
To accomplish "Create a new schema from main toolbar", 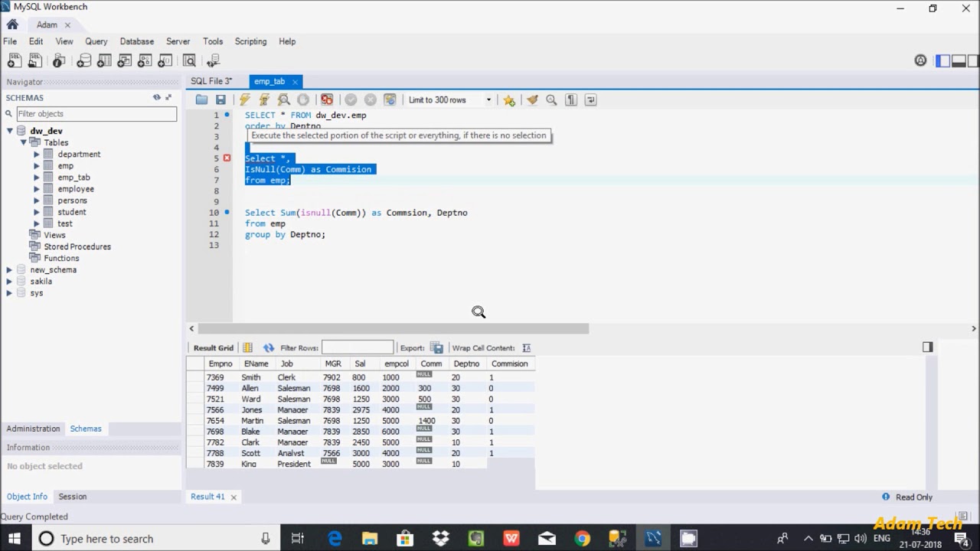I will [83, 60].
